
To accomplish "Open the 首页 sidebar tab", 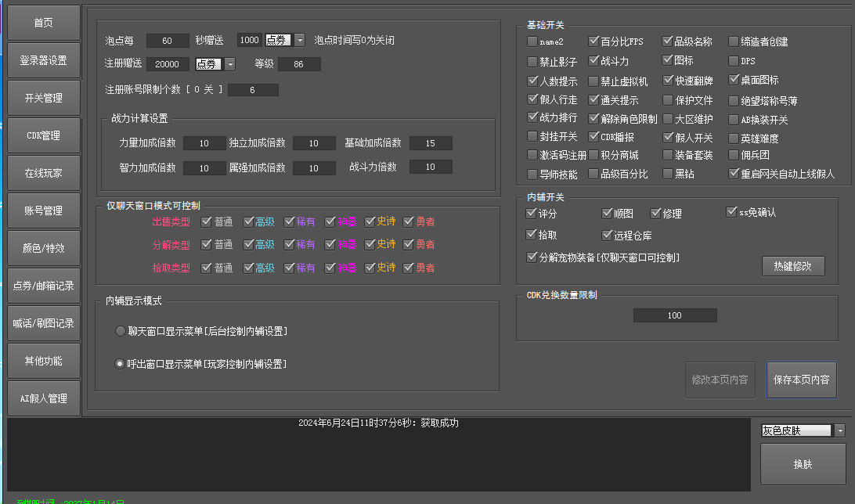I will 44,23.
